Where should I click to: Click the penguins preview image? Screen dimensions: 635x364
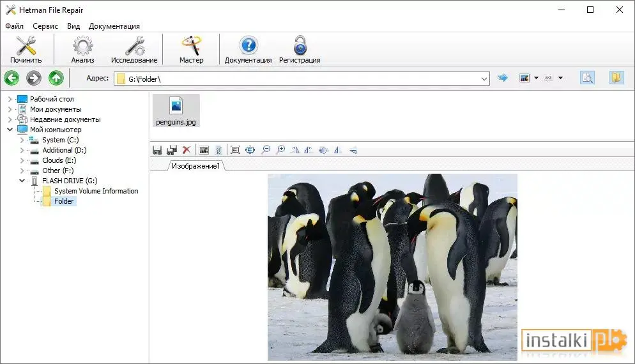tap(392, 267)
